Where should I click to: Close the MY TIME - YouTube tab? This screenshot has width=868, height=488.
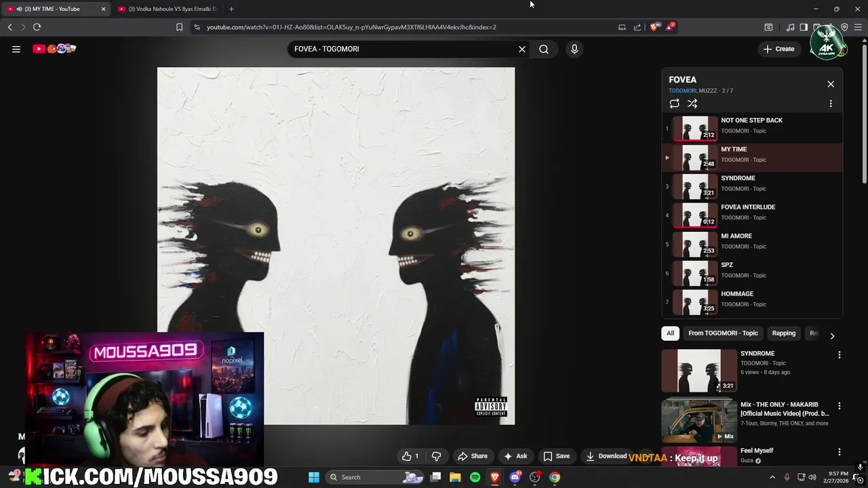click(x=103, y=9)
